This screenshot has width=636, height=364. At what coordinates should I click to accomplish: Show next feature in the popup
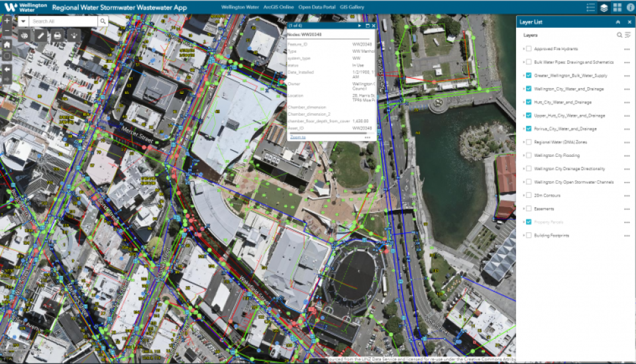point(359,26)
